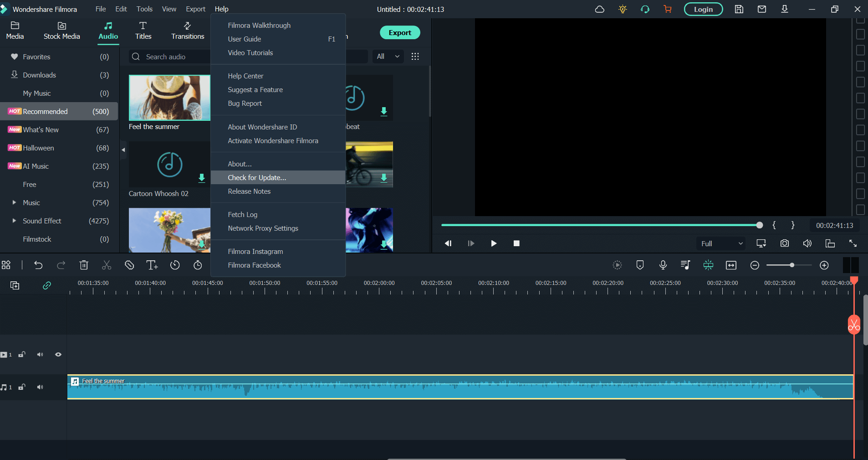The image size is (868, 460).
Task: Zoom to fit timeline icon
Action: [x=731, y=265]
